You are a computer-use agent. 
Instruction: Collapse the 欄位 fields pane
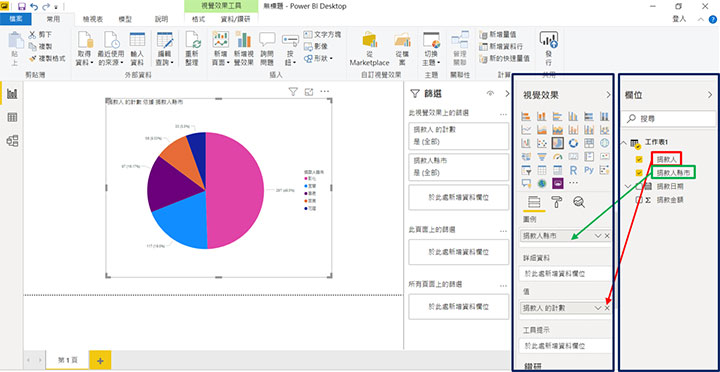click(x=710, y=95)
